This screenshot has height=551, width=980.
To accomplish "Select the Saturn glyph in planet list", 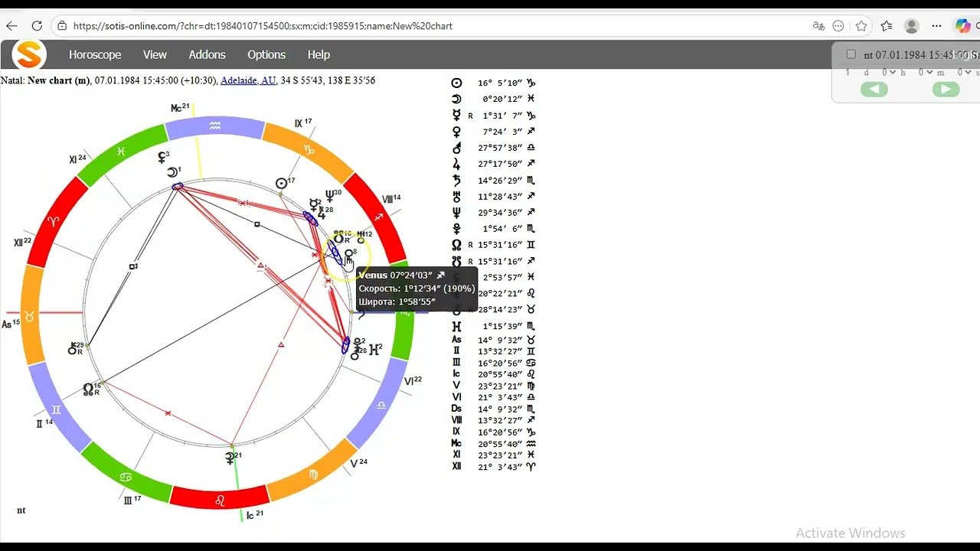I will tap(456, 180).
